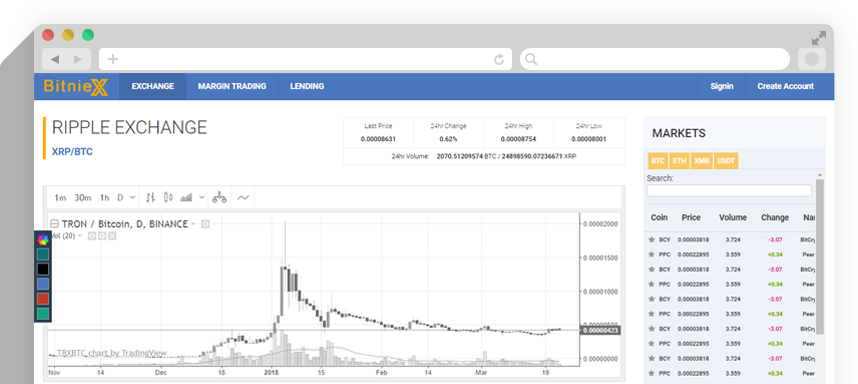This screenshot has height=384, width=858.
Task: Favorite the topmost BCY market row star
Action: click(651, 240)
